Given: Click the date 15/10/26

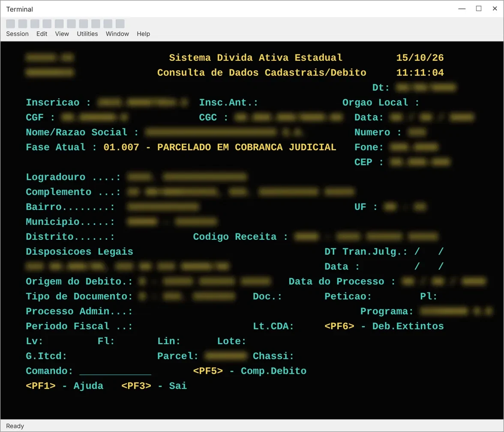Looking at the screenshot, I should [420, 57].
